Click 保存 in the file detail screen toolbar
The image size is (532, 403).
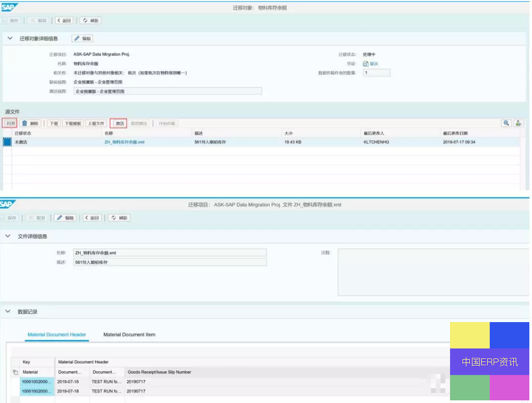point(9,218)
